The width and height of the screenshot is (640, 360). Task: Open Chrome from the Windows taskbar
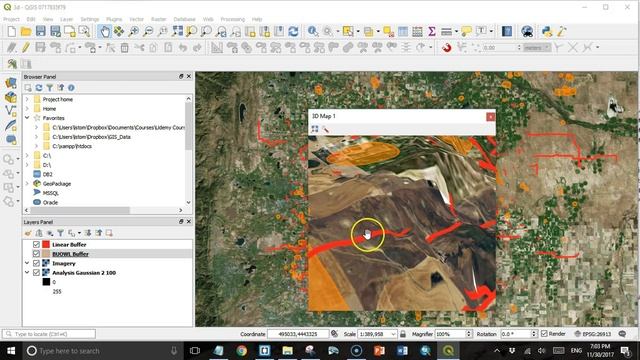(242, 351)
